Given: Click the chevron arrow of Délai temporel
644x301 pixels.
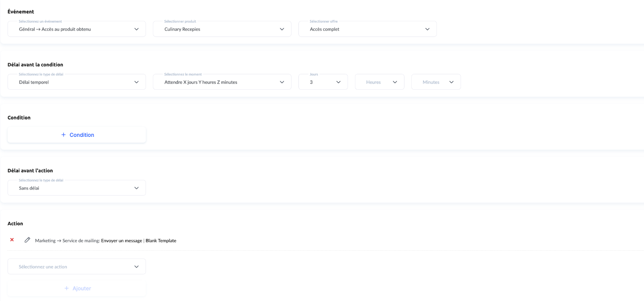Looking at the screenshot, I should click(136, 82).
